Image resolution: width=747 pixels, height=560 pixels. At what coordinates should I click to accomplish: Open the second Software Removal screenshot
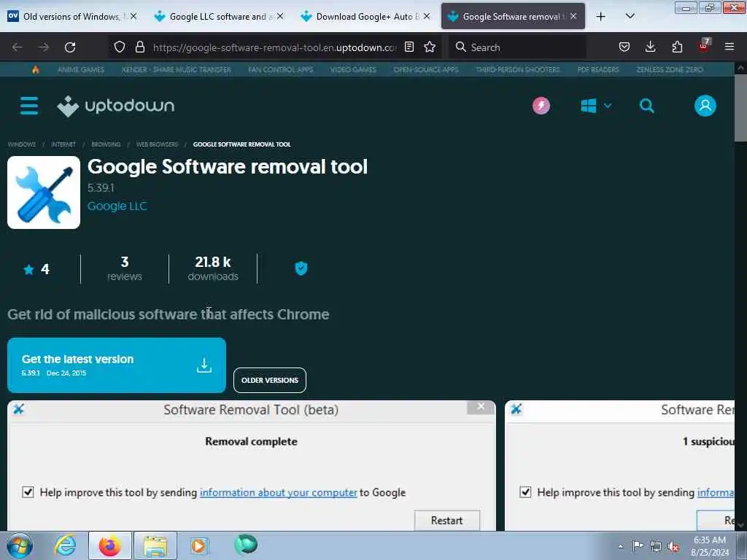(x=619, y=466)
